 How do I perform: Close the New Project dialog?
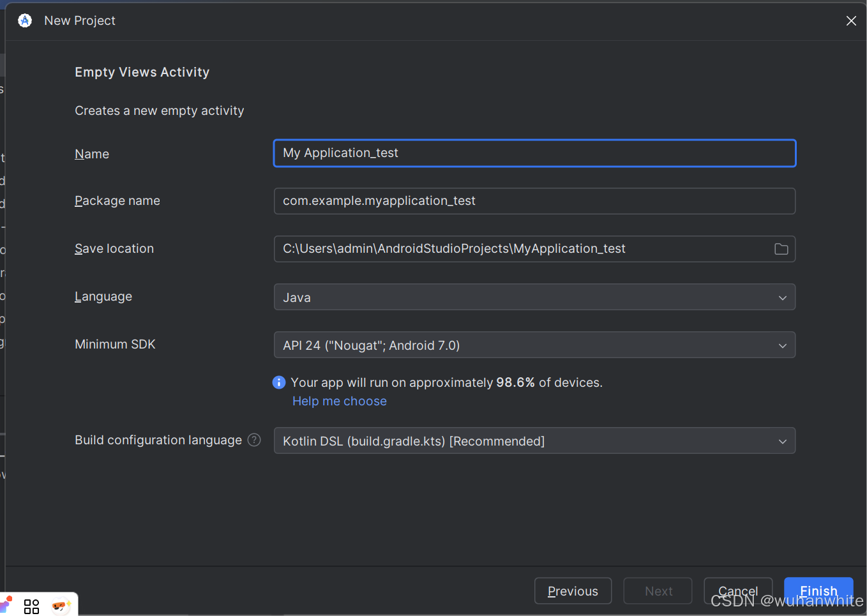coord(851,21)
